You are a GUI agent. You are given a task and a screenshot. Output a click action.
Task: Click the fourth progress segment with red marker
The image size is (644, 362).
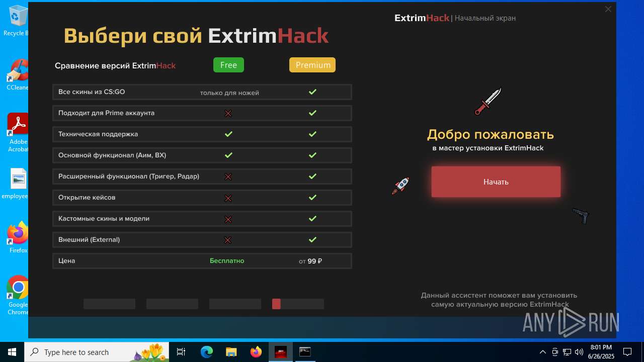point(298,304)
